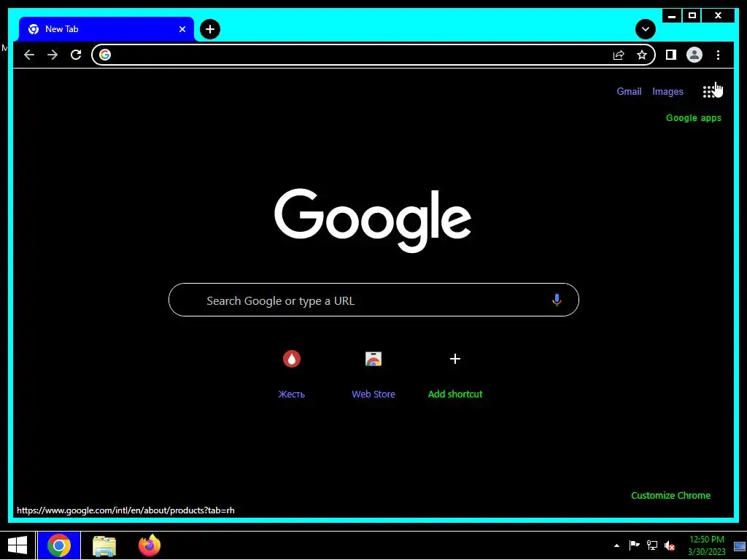The height and width of the screenshot is (560, 747).
Task: Bookmark this tab with the star icon
Action: pyautogui.click(x=642, y=55)
